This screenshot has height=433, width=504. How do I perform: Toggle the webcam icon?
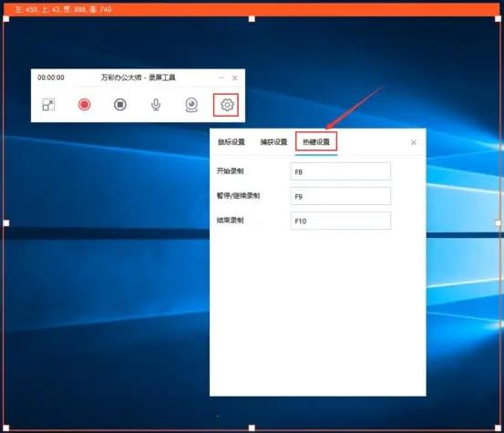[x=191, y=105]
